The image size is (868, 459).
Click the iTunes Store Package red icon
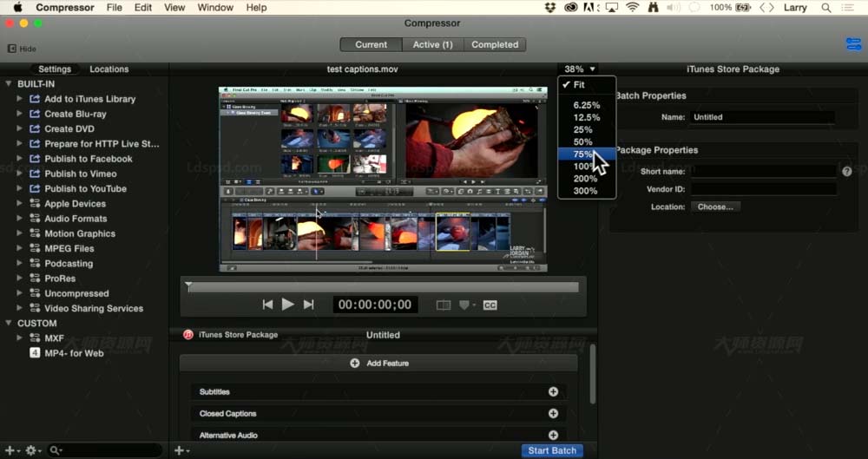pos(188,334)
